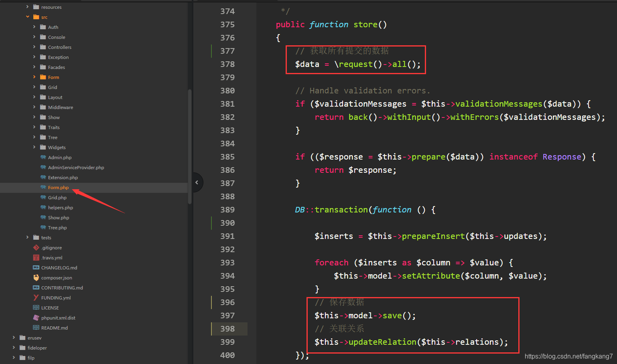Expand the Controllers folder arrow

tap(34, 47)
